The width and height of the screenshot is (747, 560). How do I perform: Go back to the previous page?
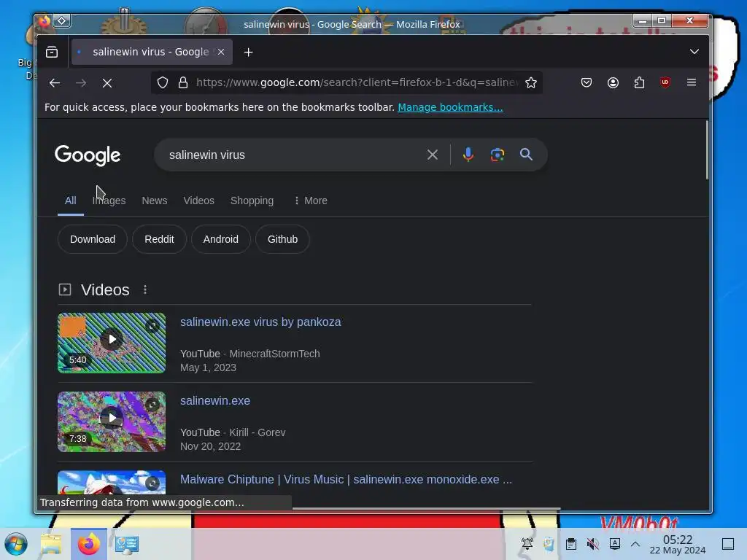pos(54,83)
